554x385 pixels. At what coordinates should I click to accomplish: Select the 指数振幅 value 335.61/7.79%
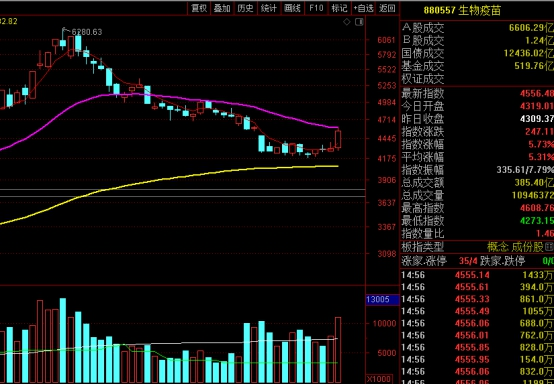click(x=525, y=170)
